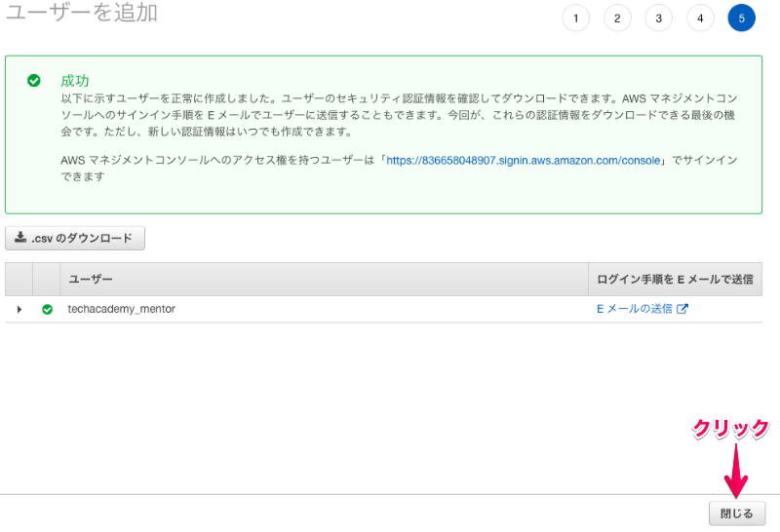Select the techacademy_mentor user name

(121, 309)
